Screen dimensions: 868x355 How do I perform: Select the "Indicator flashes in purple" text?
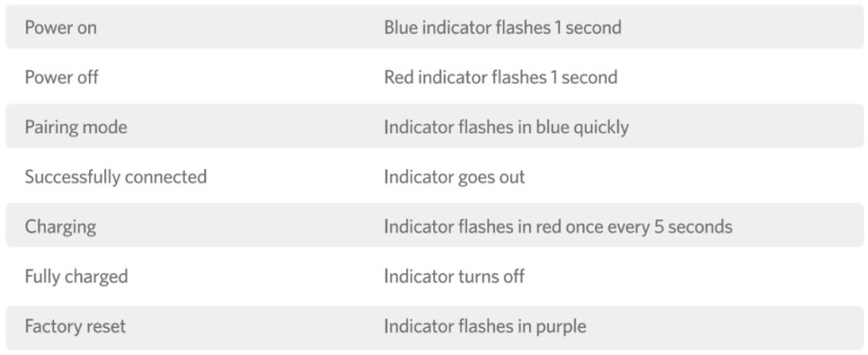click(x=485, y=326)
